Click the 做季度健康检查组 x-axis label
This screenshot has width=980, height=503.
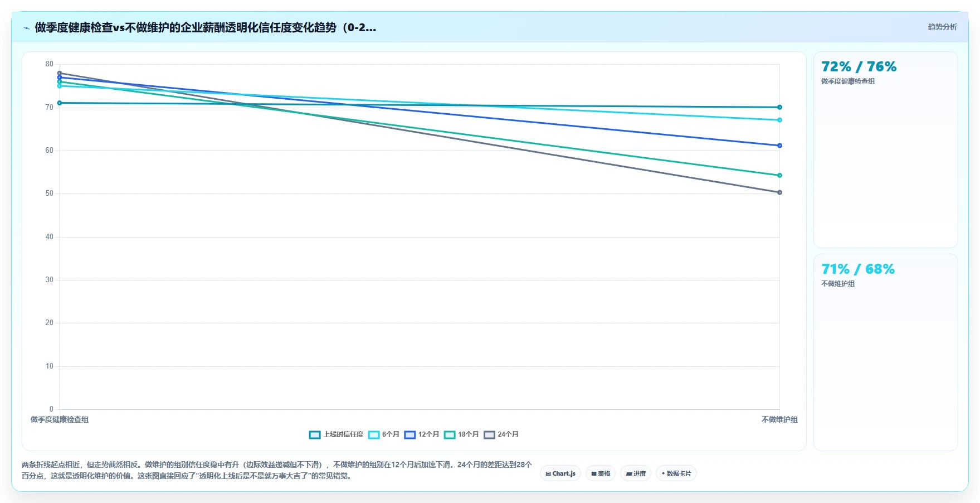click(60, 419)
